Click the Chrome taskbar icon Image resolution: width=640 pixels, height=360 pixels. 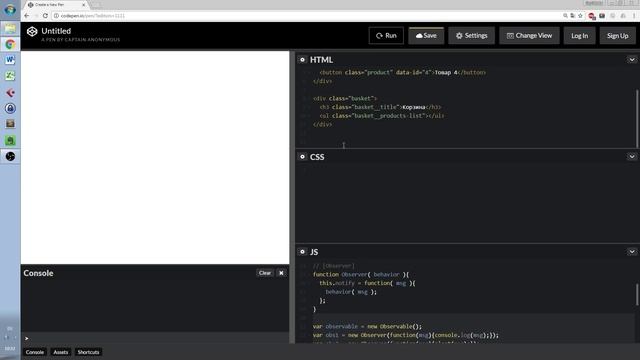[x=10, y=44]
